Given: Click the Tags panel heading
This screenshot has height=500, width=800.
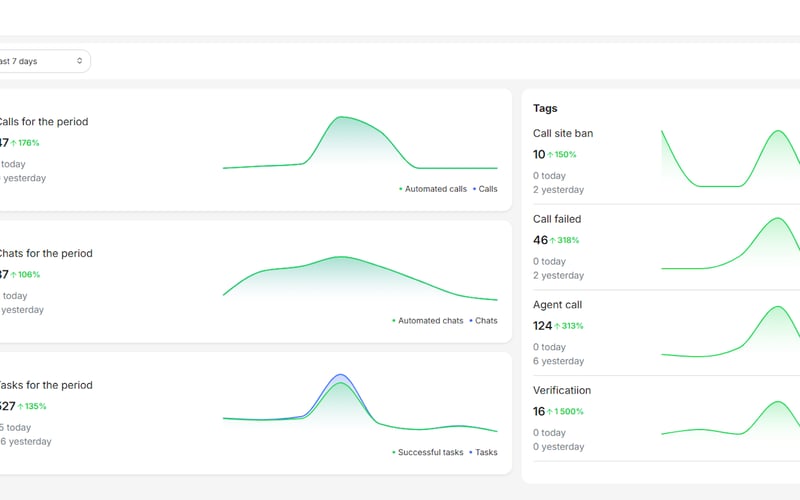Looking at the screenshot, I should coord(545,108).
